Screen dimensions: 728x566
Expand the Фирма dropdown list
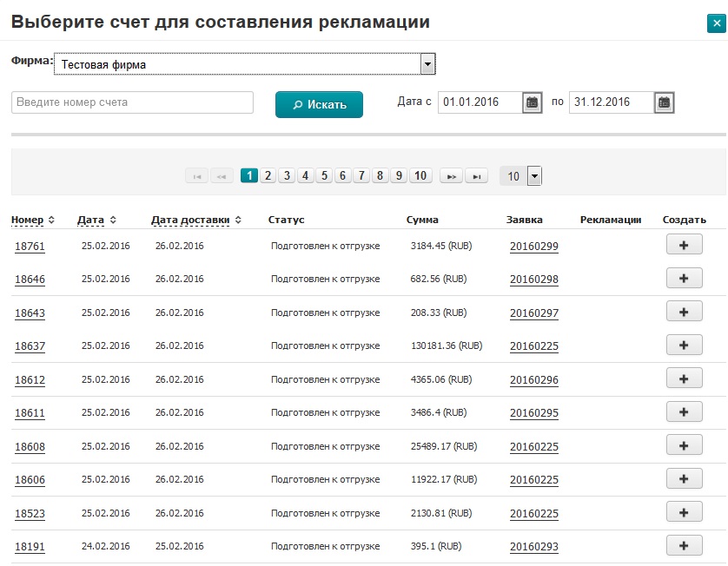pos(427,63)
